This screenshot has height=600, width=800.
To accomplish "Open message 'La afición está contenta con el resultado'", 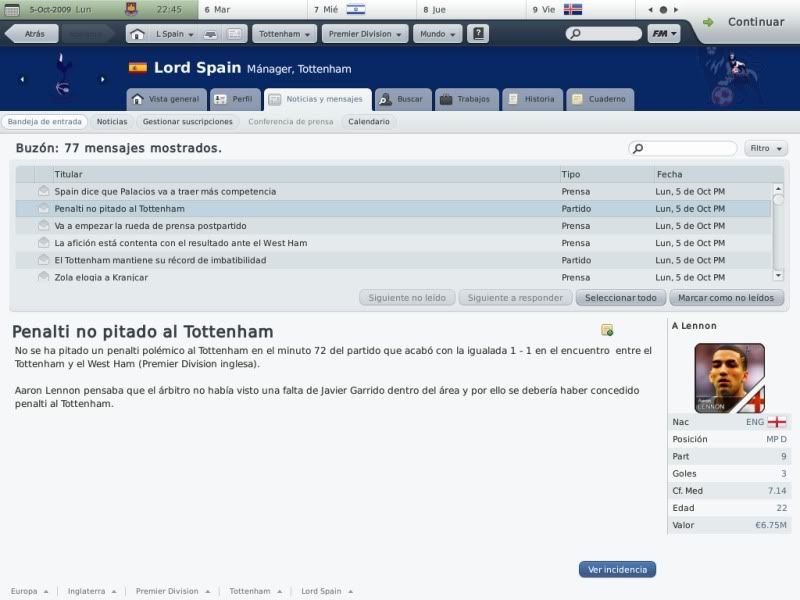I will click(393, 243).
